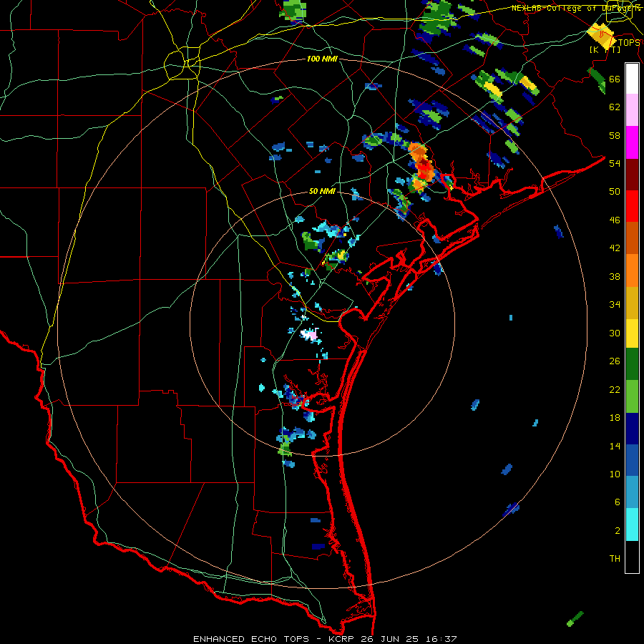Screen dimensions: 644x644
Task: Click the 'KCRP' radar site identifier
Action: (x=341, y=639)
